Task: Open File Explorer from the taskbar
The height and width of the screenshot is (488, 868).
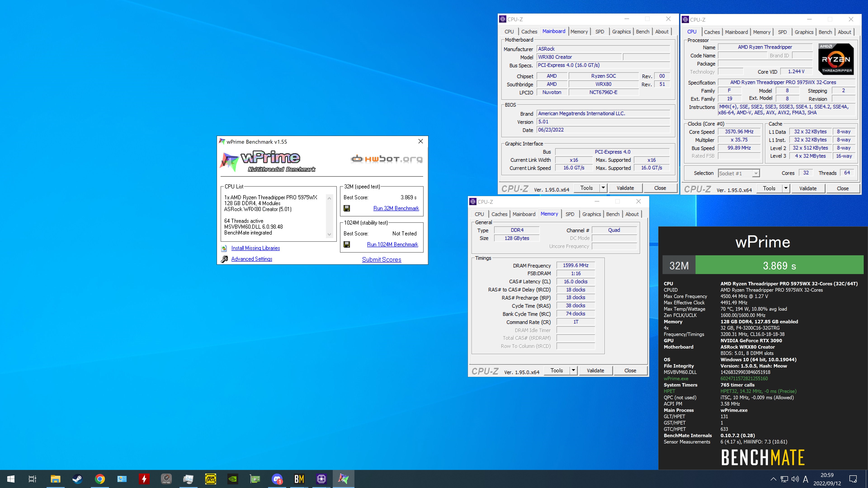Action: (55, 479)
